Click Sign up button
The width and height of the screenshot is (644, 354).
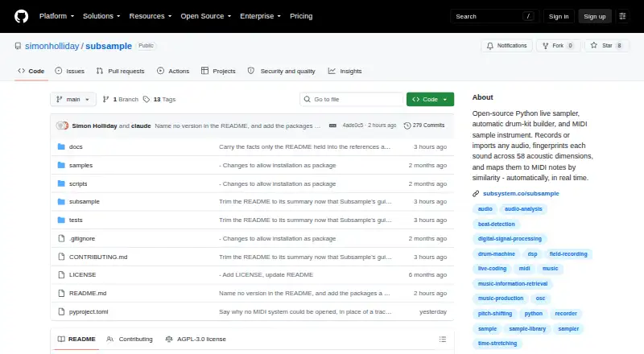click(x=595, y=16)
